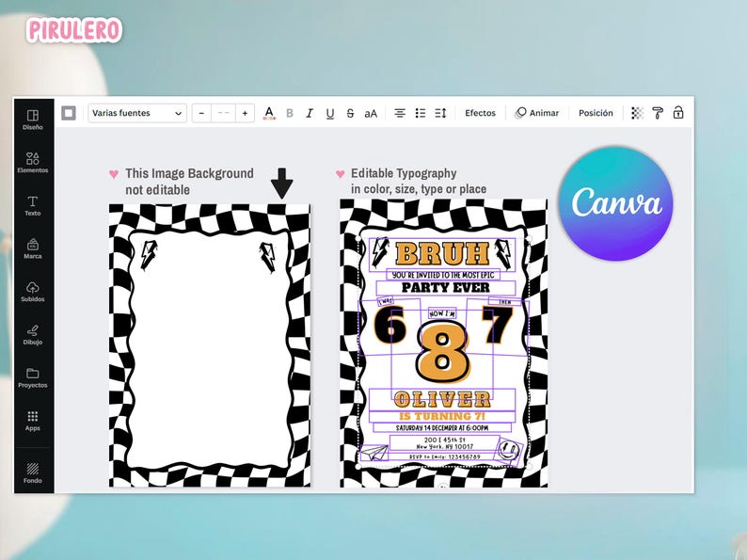Click the Animar button
Viewport: 747px width, 560px height.
pyautogui.click(x=537, y=113)
